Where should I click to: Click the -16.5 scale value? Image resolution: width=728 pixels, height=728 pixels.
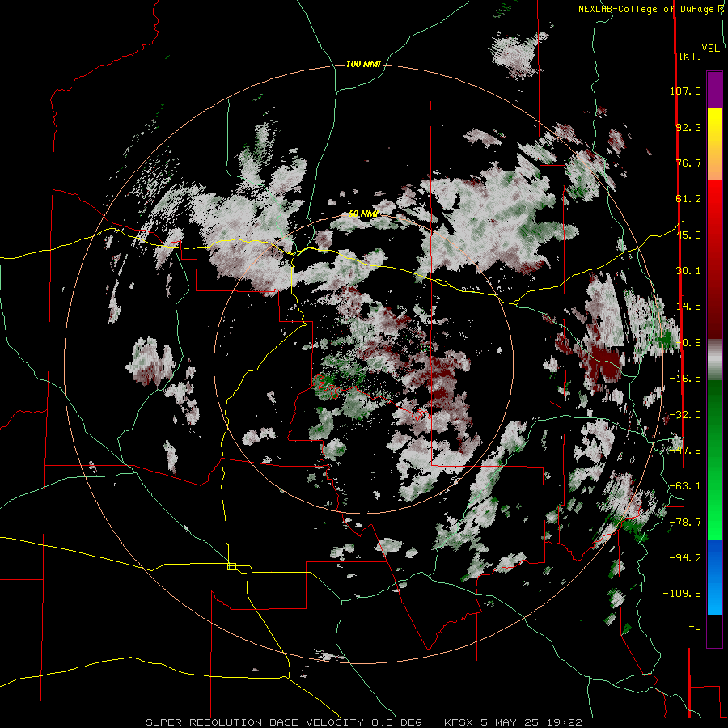685,379
